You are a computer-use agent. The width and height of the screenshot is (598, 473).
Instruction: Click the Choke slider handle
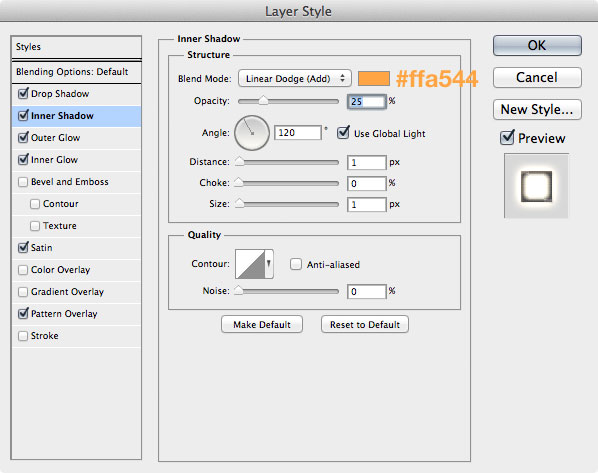point(238,182)
